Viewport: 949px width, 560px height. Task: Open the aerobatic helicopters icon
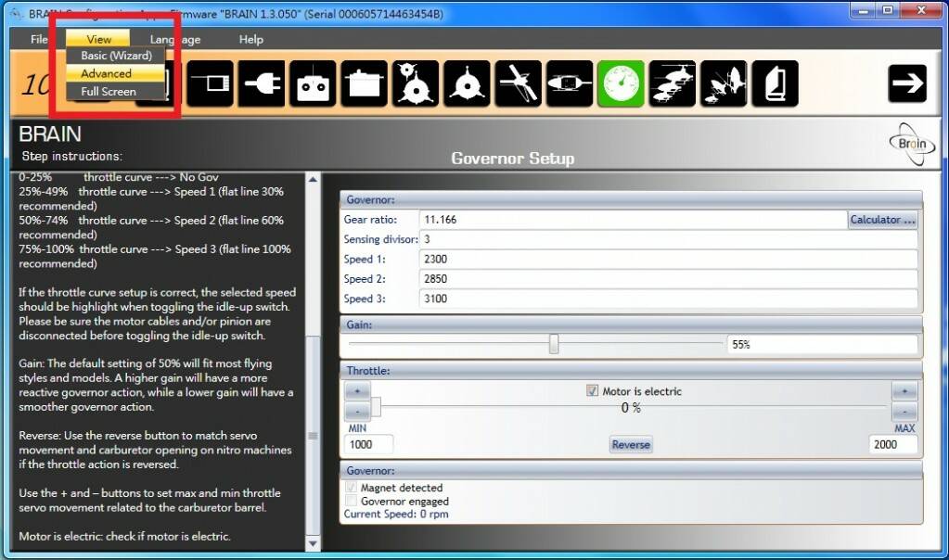click(x=724, y=83)
